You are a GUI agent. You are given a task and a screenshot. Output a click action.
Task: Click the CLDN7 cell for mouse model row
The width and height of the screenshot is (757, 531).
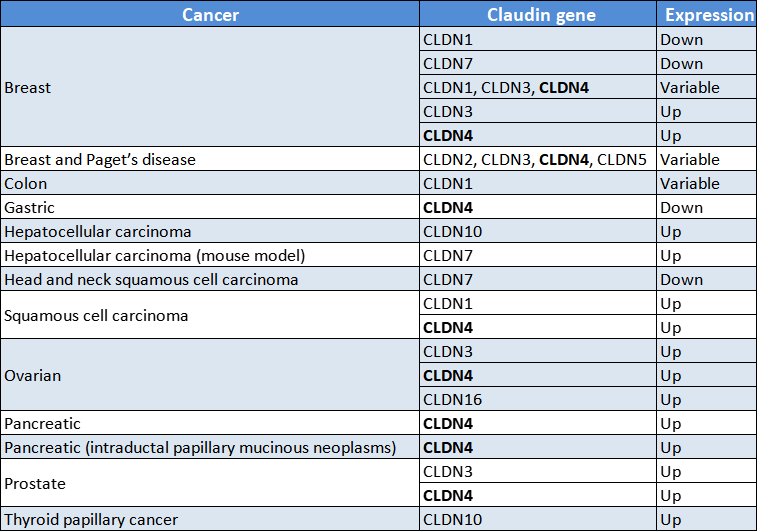(x=445, y=256)
